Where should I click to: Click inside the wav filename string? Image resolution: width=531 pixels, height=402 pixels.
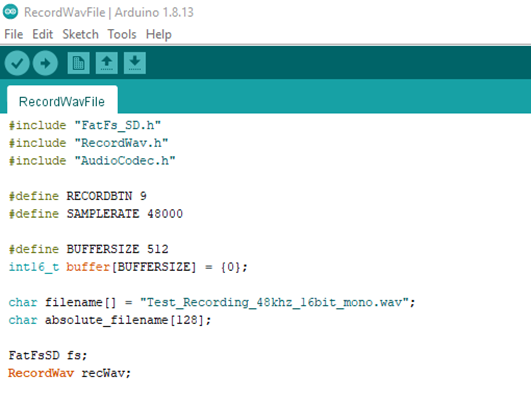(x=274, y=302)
